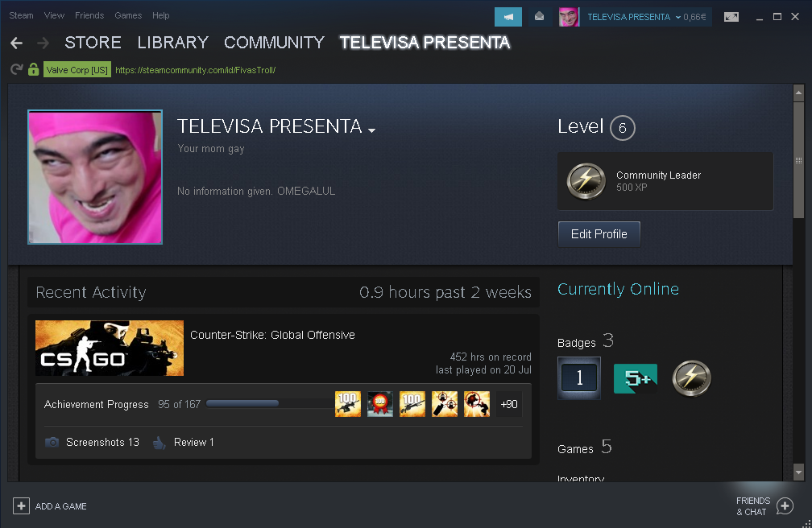The image size is (812, 528).
Task: Expand the account dropdown TELEVISA PRESENTA in the top bar
Action: tap(635, 17)
